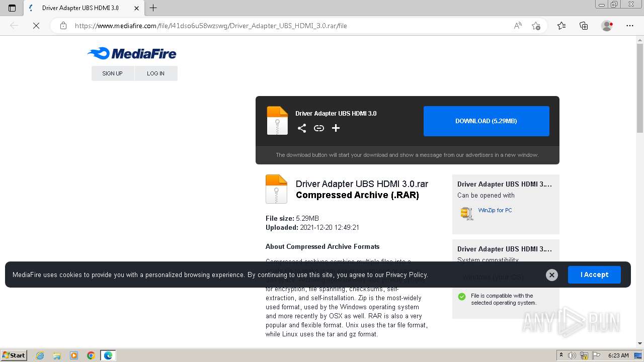Screen dimensions: 644x362
Task: Click the Start button
Action: (14, 355)
